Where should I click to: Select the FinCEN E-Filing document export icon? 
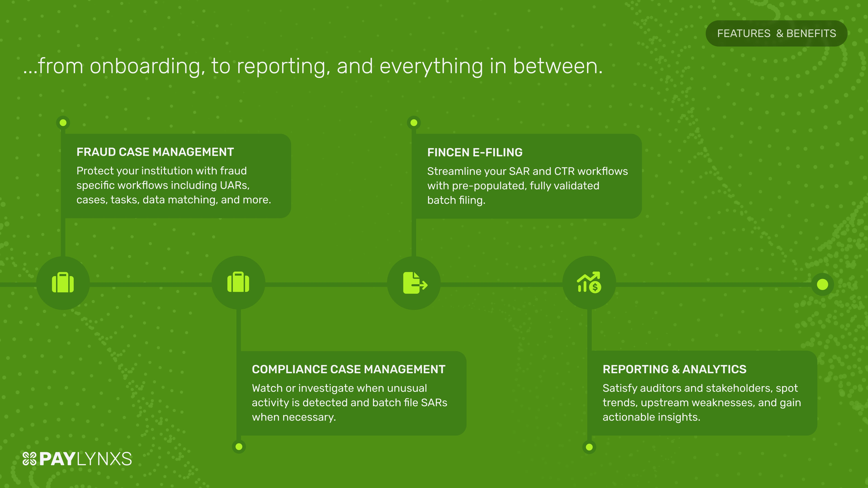pyautogui.click(x=415, y=283)
